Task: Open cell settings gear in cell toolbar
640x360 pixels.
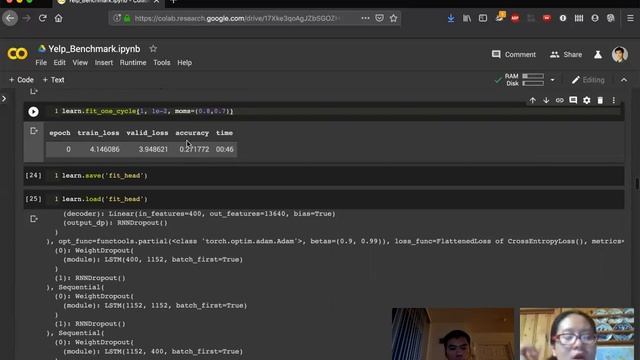Action: point(587,100)
